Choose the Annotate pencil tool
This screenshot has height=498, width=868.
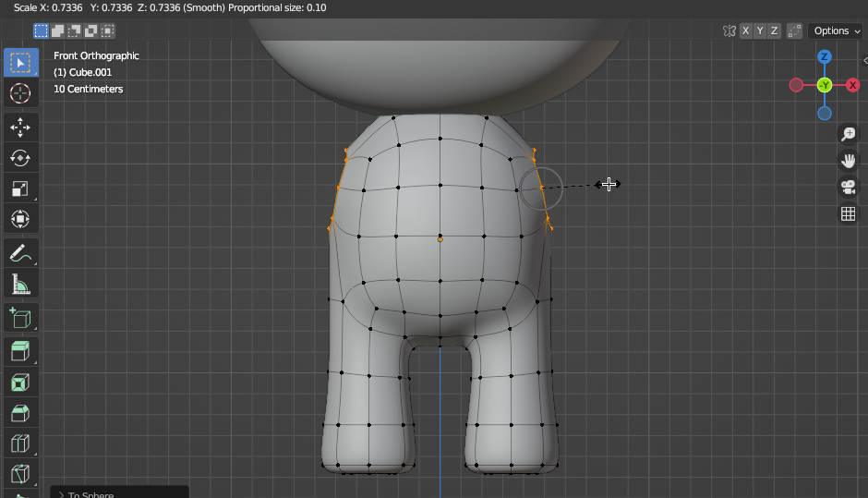coord(20,253)
